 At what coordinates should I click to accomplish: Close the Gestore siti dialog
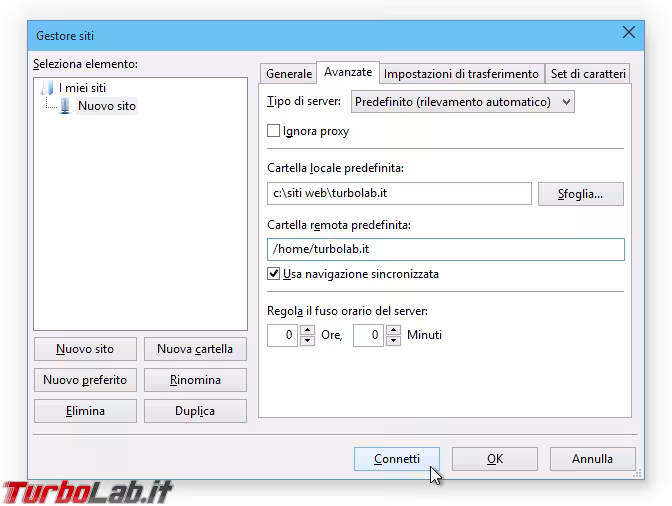click(x=629, y=33)
